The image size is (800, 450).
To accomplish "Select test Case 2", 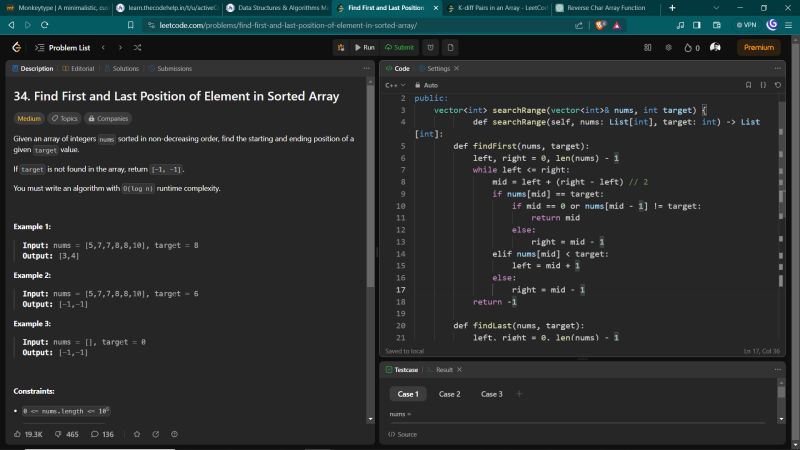I will pos(449,394).
